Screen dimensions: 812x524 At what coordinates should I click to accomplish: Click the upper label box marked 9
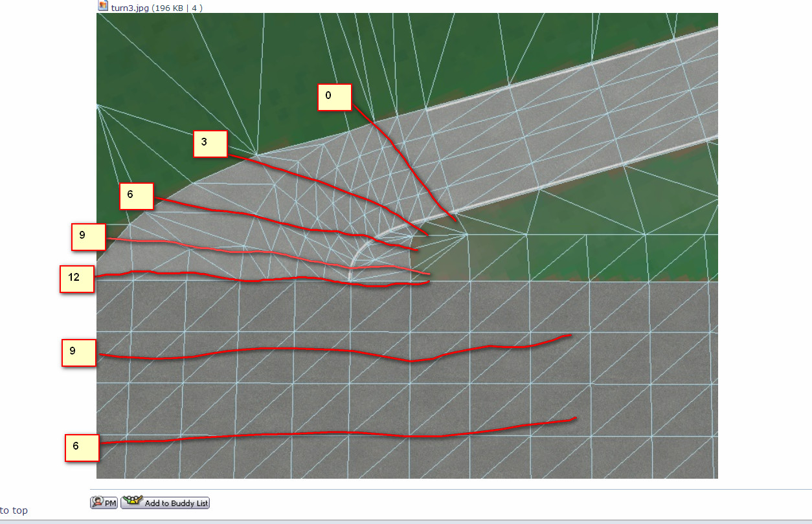point(88,237)
